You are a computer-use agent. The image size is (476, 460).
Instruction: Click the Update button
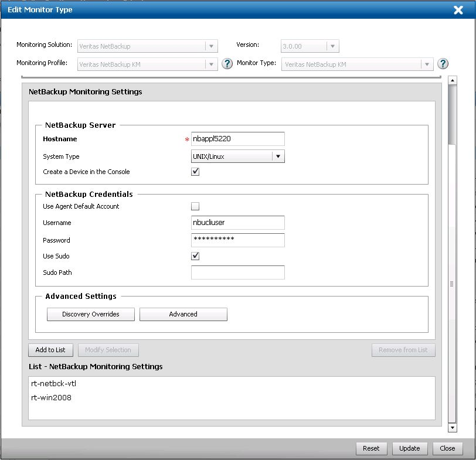[409, 448]
